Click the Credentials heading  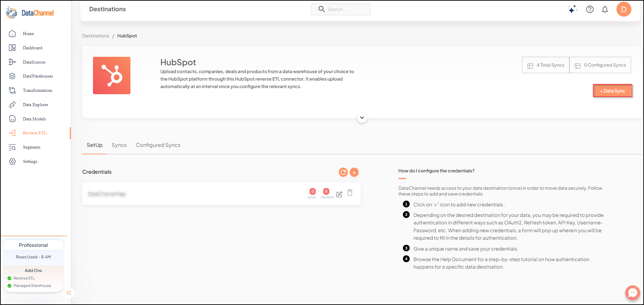pyautogui.click(x=97, y=172)
